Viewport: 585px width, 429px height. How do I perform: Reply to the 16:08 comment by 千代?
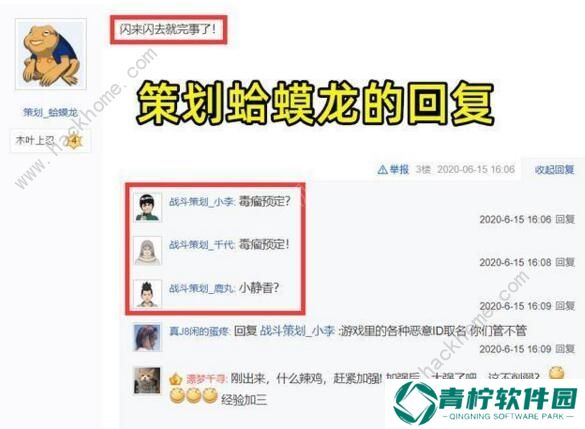tap(565, 263)
